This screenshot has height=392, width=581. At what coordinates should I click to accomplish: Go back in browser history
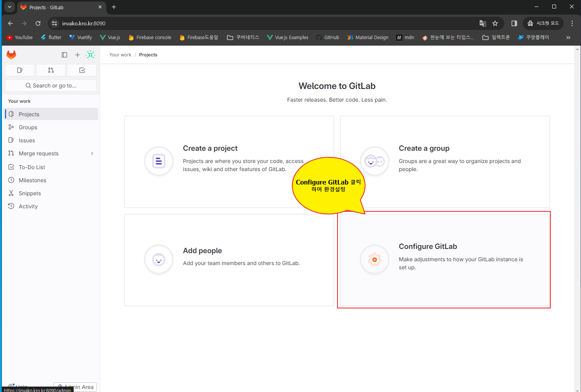pos(10,23)
